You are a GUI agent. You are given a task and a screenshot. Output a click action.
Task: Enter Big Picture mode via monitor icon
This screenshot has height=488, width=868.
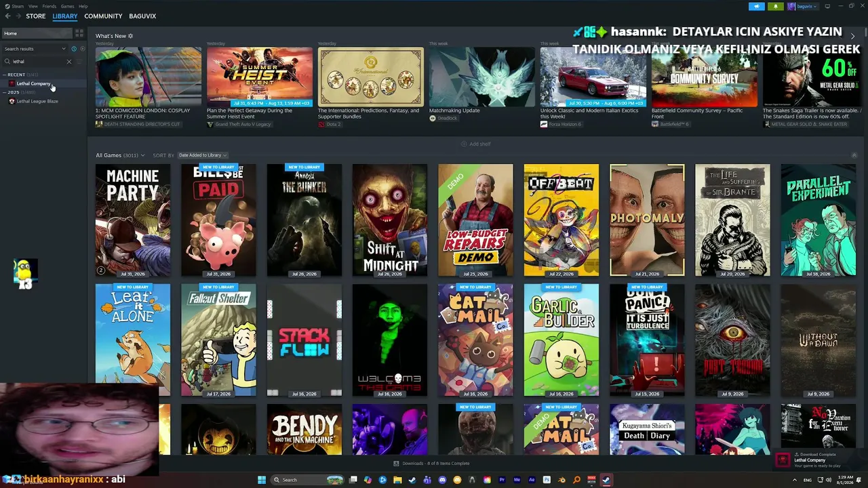tap(827, 7)
